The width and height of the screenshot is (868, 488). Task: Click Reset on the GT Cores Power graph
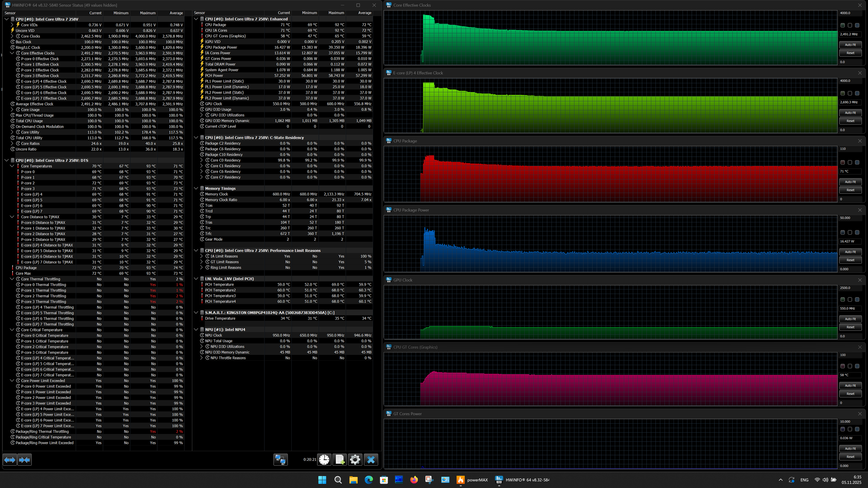tap(850, 457)
